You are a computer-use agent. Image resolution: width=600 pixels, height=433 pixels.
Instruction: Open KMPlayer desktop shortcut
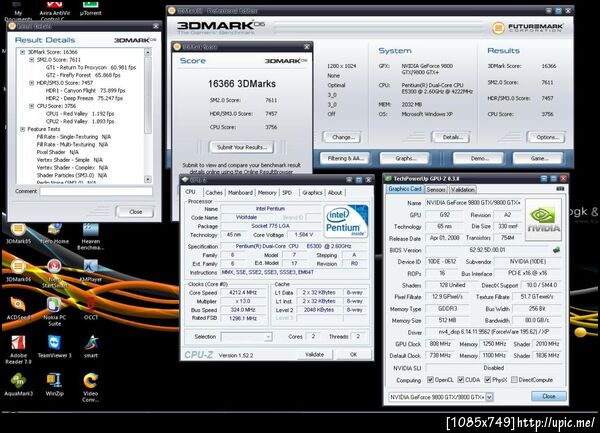coord(91,270)
